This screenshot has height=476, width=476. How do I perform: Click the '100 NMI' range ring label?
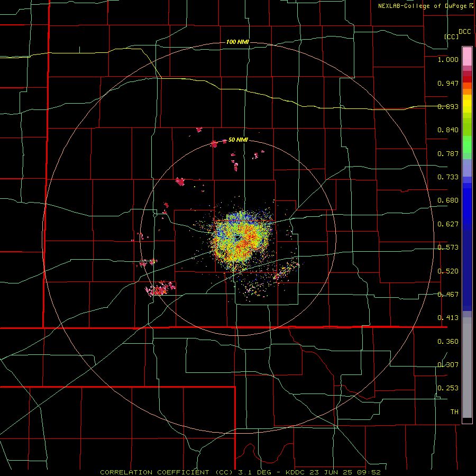[237, 42]
